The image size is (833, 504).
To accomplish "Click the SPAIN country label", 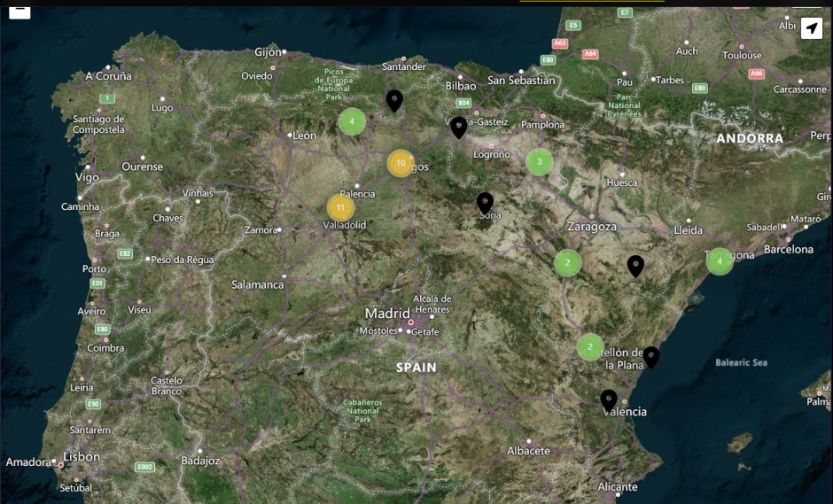I will (x=416, y=368).
